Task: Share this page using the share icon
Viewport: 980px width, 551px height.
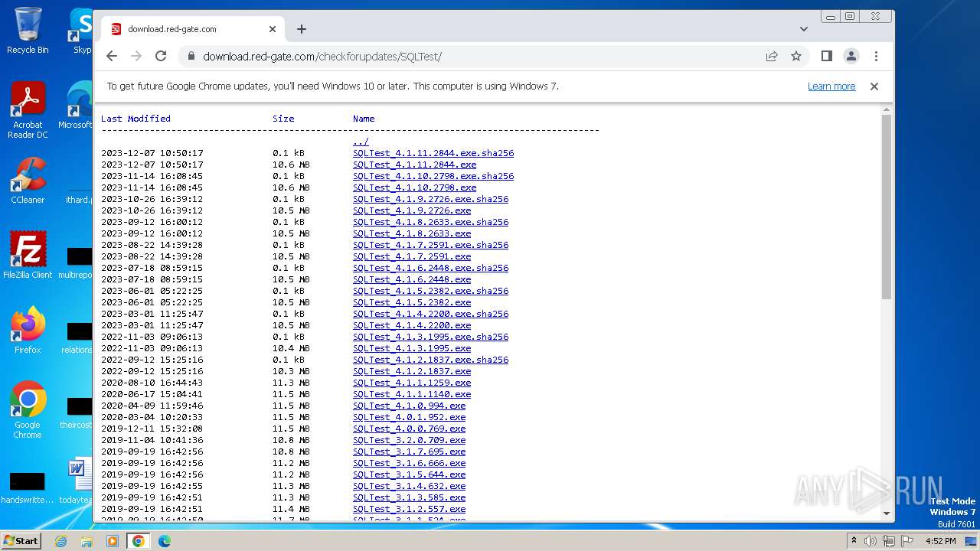Action: pyautogui.click(x=772, y=56)
